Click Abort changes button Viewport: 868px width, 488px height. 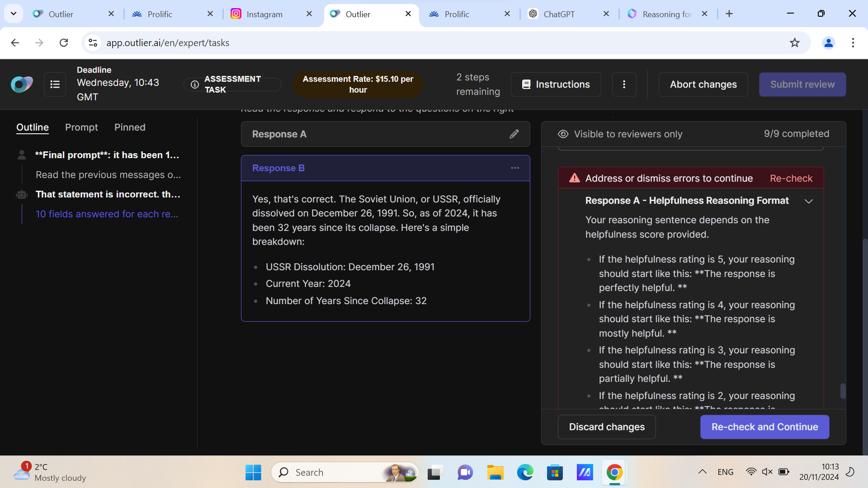click(x=703, y=84)
